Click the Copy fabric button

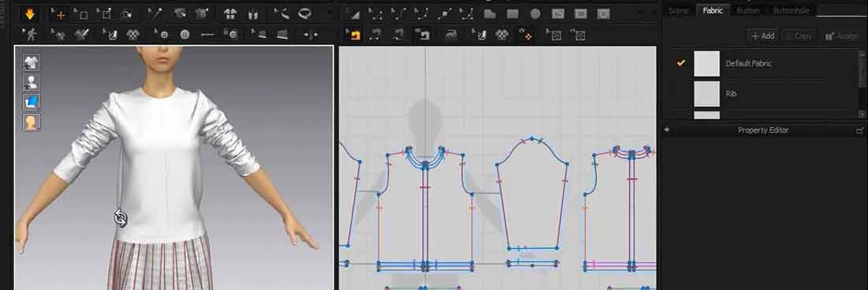(798, 36)
